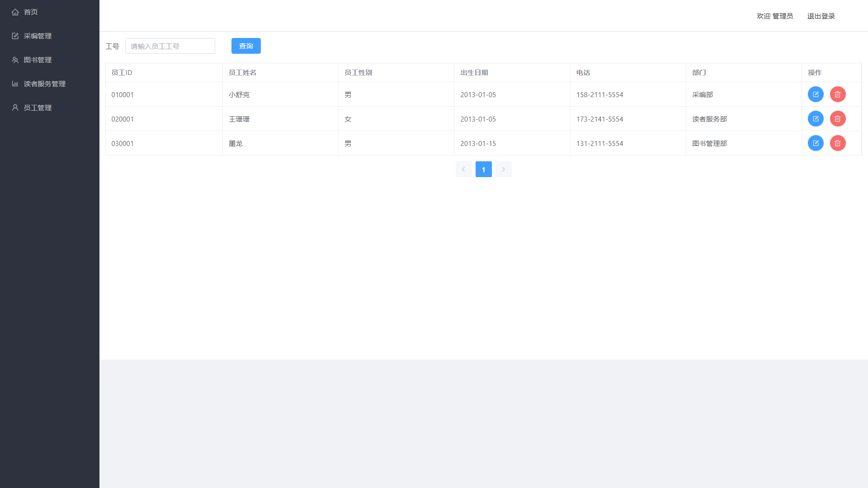Open 图书管理 menu item
868x488 pixels.
pyautogui.click(x=38, y=60)
